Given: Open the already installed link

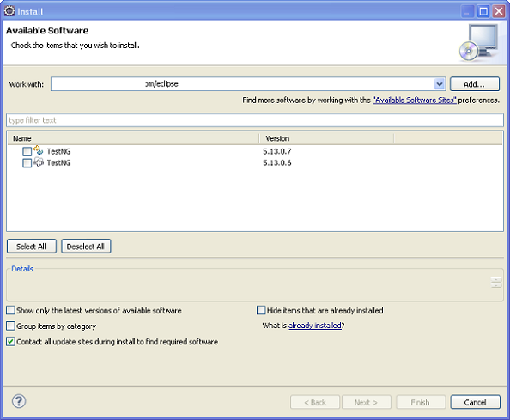Looking at the screenshot, I should coord(315,326).
